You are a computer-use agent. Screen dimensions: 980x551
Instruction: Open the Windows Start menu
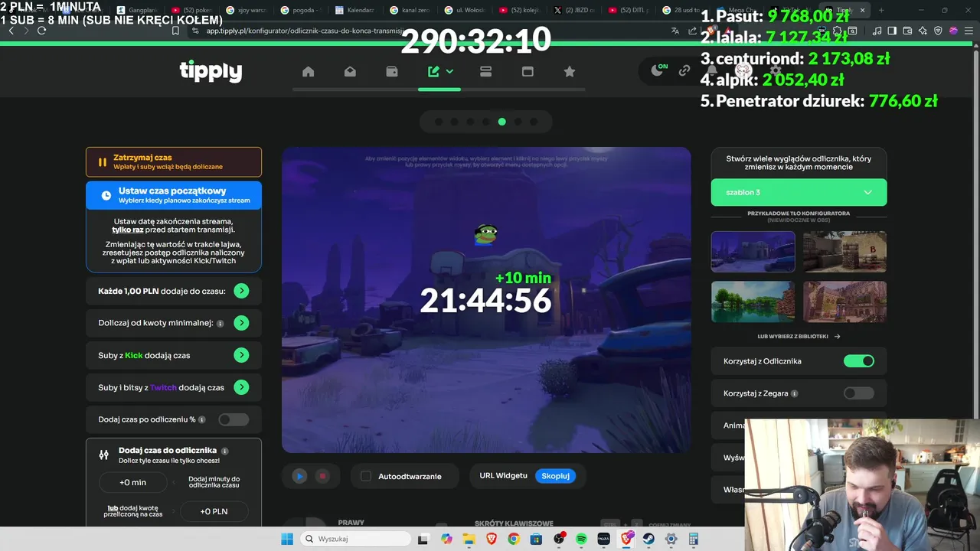tap(287, 539)
